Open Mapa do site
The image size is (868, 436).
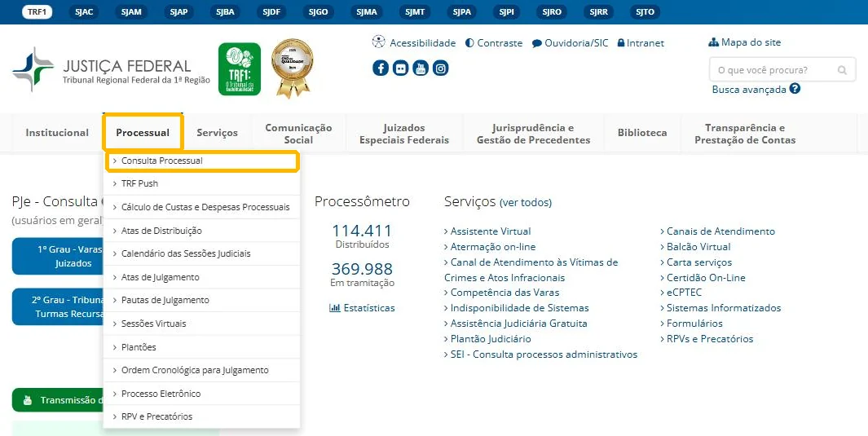click(745, 42)
